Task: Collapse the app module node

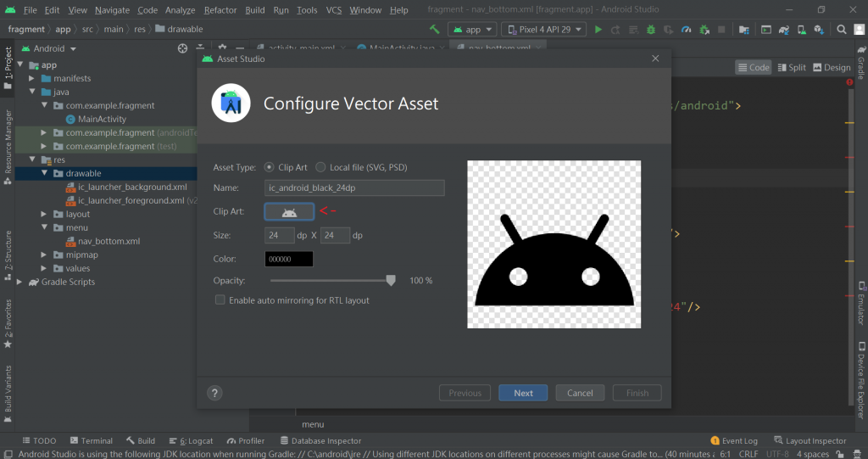Action: tap(20, 64)
